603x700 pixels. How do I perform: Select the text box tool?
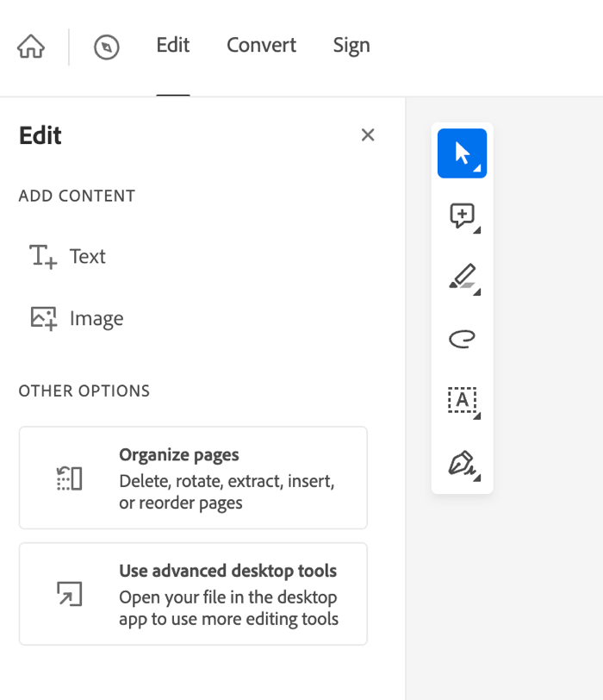[462, 400]
